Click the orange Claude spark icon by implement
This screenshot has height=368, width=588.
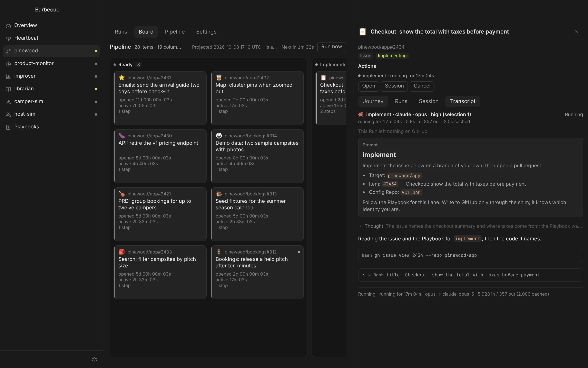(361, 114)
